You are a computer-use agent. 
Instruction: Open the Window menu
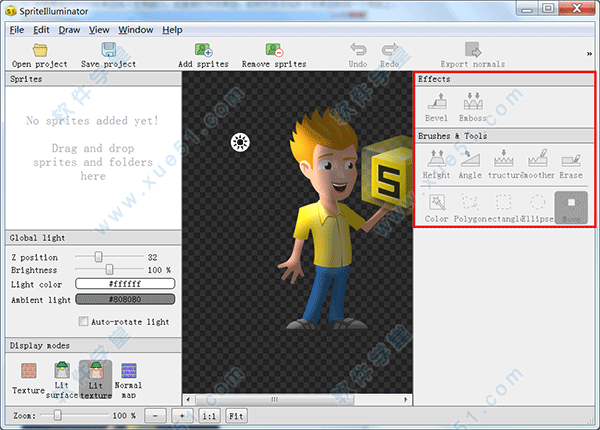(135, 29)
